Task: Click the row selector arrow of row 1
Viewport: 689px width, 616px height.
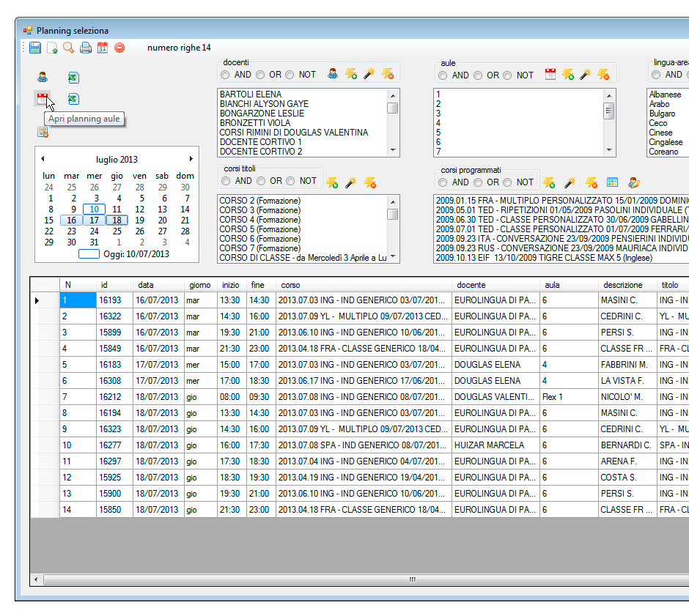Action: tap(37, 300)
